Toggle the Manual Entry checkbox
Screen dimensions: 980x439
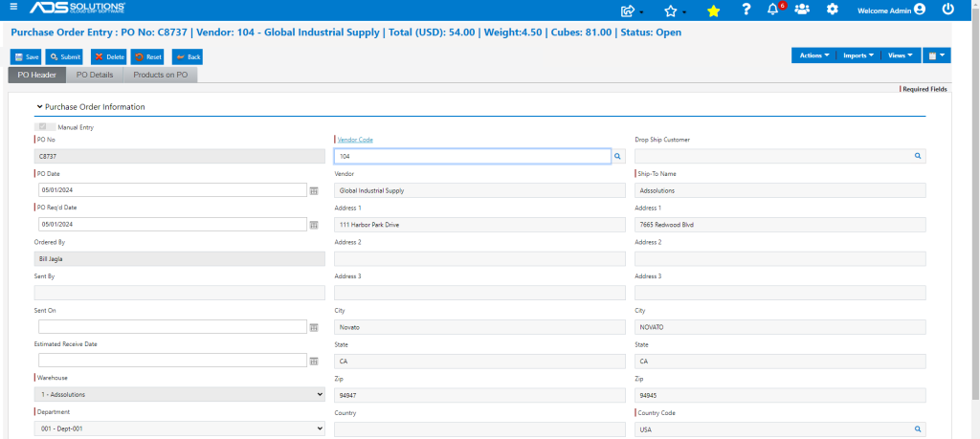(42, 127)
